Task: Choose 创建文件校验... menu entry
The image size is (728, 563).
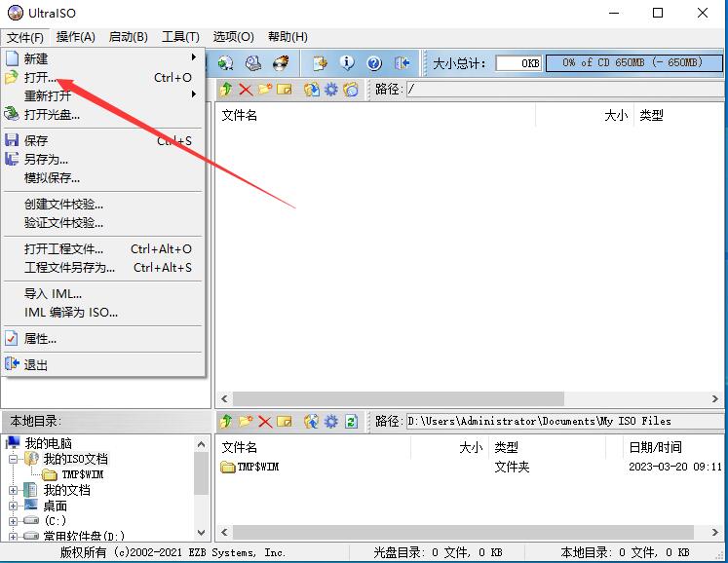Action: (103, 205)
